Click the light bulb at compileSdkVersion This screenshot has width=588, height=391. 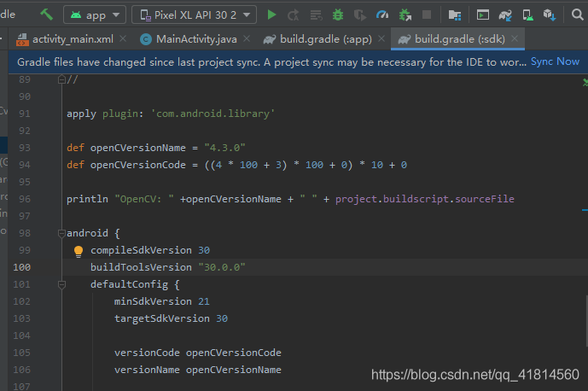tap(79, 251)
